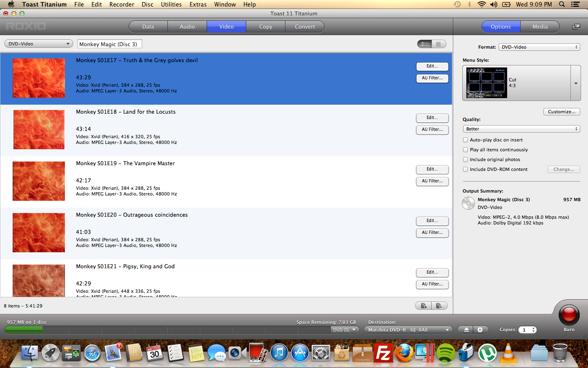Click AU Filter for Outrageous coincidences
Viewport: 588px width, 368px height.
(432, 233)
